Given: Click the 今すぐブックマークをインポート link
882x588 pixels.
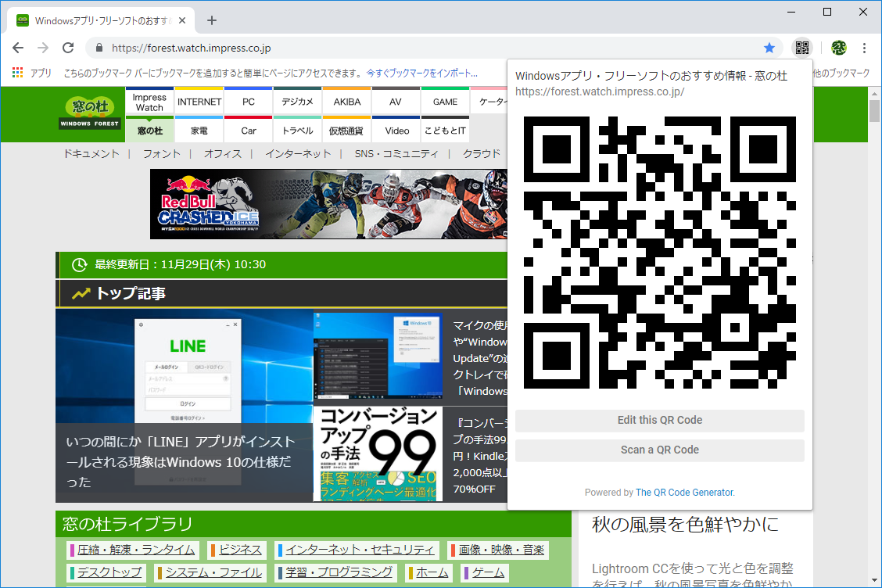Looking at the screenshot, I should tap(422, 72).
